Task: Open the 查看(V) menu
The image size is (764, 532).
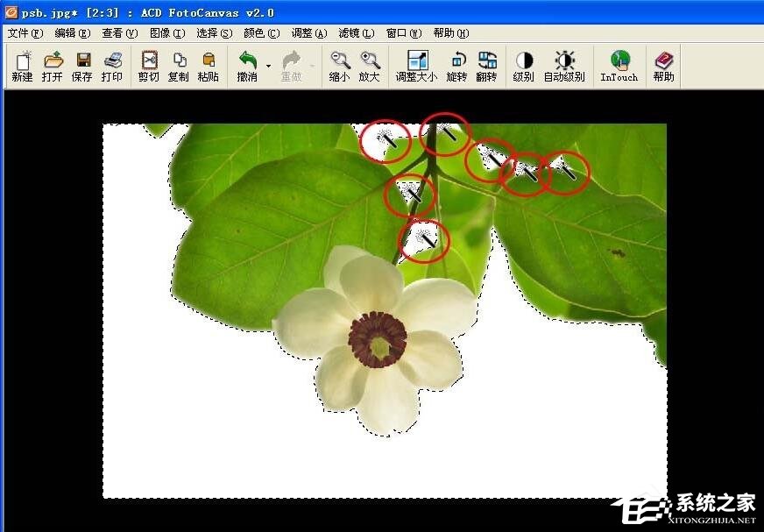Action: pyautogui.click(x=120, y=33)
